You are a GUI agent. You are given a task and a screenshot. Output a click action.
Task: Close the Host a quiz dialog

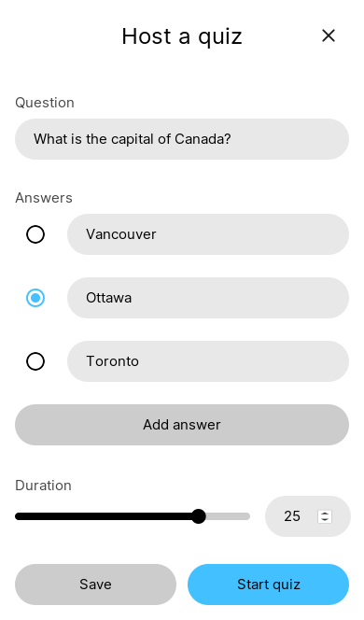pyautogui.click(x=329, y=35)
